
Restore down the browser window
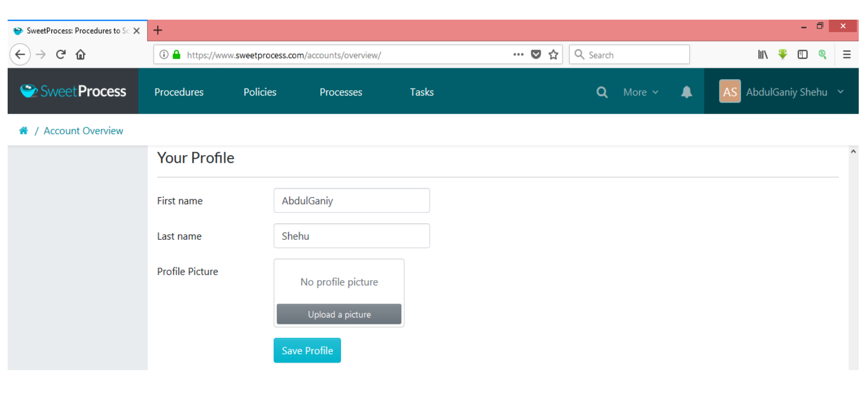click(x=819, y=26)
